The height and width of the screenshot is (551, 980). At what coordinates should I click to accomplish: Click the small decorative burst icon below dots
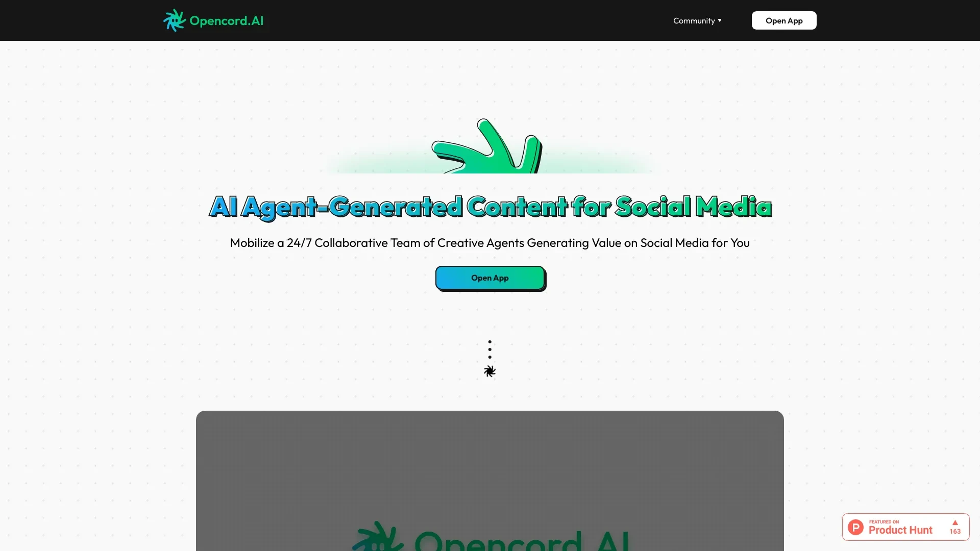(489, 371)
